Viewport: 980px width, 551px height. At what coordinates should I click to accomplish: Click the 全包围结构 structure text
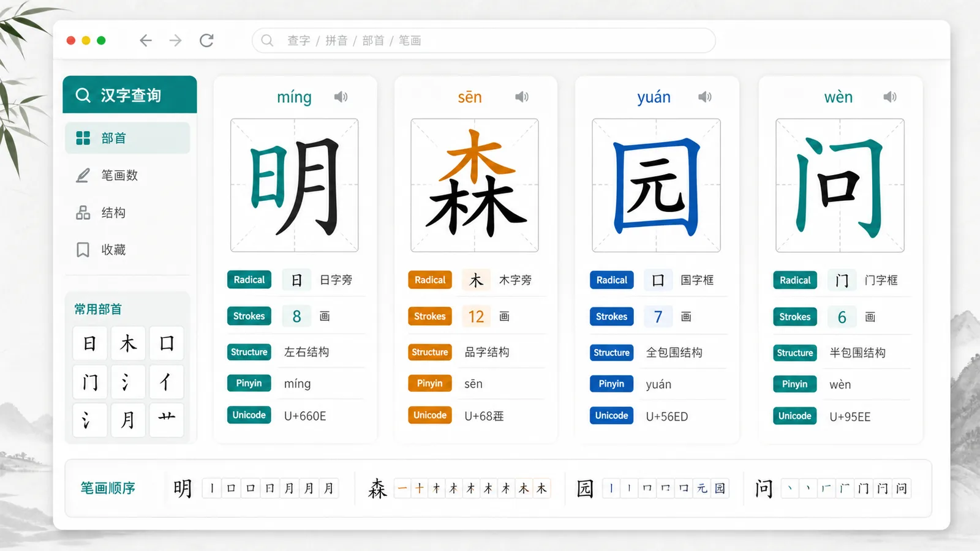674,353
